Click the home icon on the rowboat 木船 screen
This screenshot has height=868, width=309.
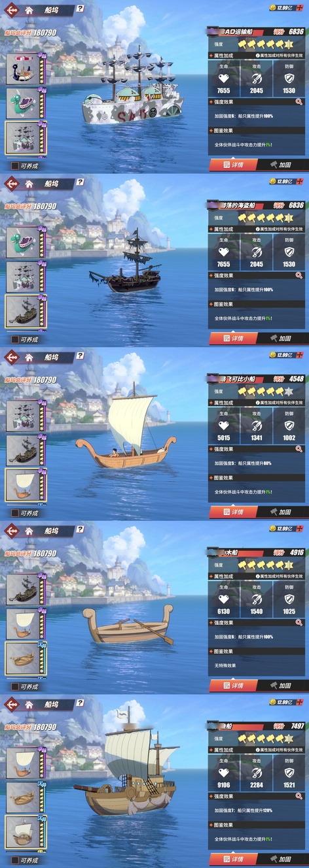point(29,531)
